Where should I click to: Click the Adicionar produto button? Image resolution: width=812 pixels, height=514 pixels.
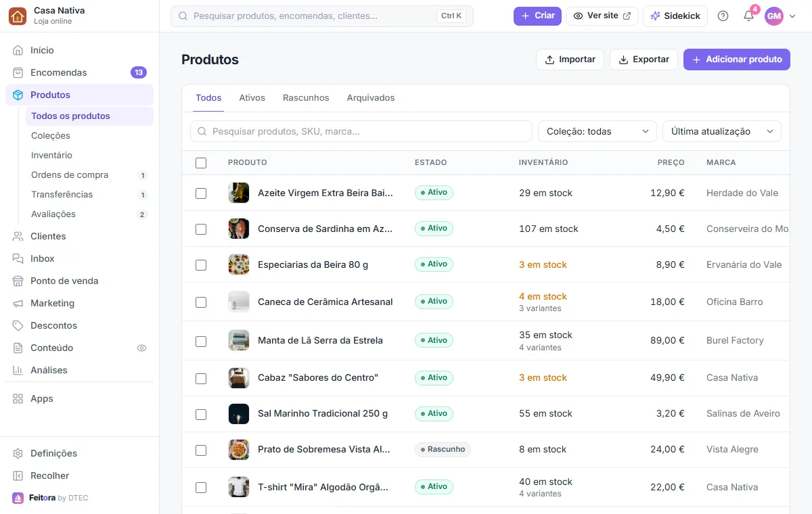tap(737, 60)
